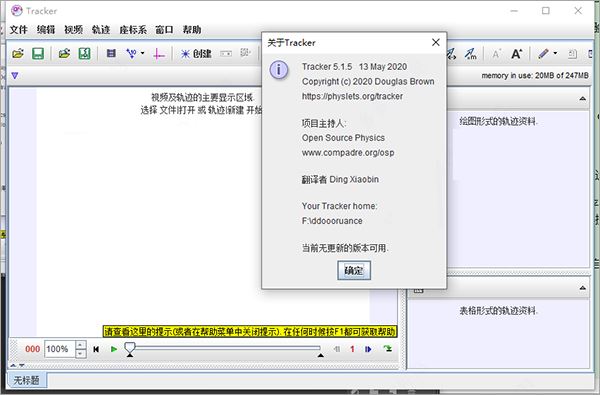This screenshot has width=600, height=395.
Task: Decrease font size with small A icon
Action: [496, 54]
